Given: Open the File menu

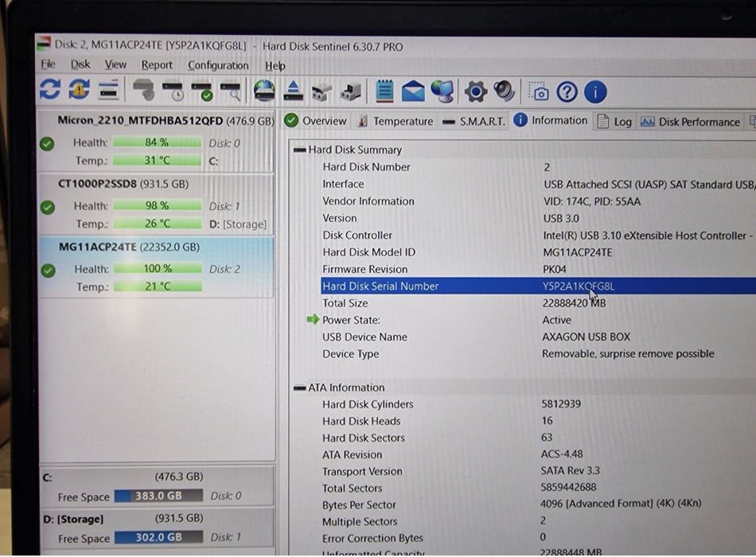Looking at the screenshot, I should pyautogui.click(x=48, y=64).
